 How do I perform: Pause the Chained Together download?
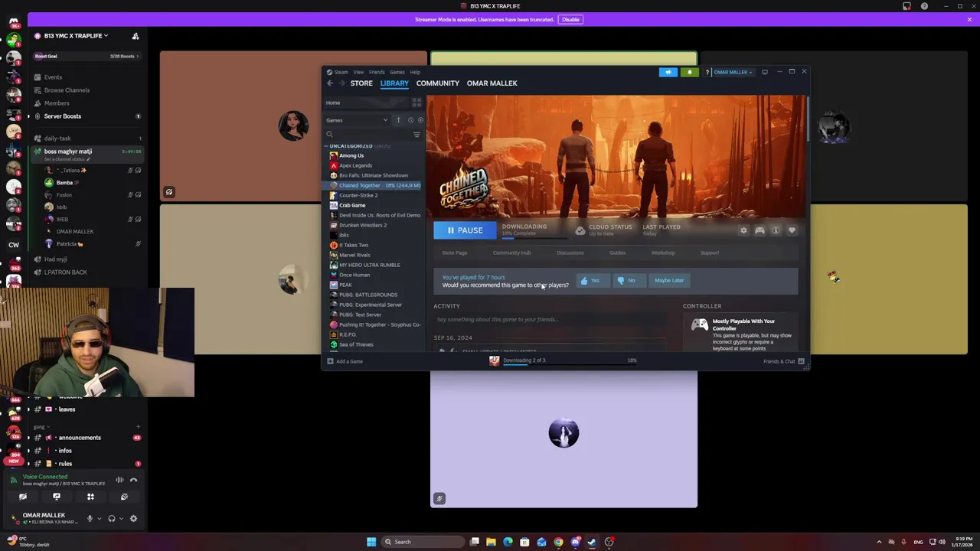(465, 230)
